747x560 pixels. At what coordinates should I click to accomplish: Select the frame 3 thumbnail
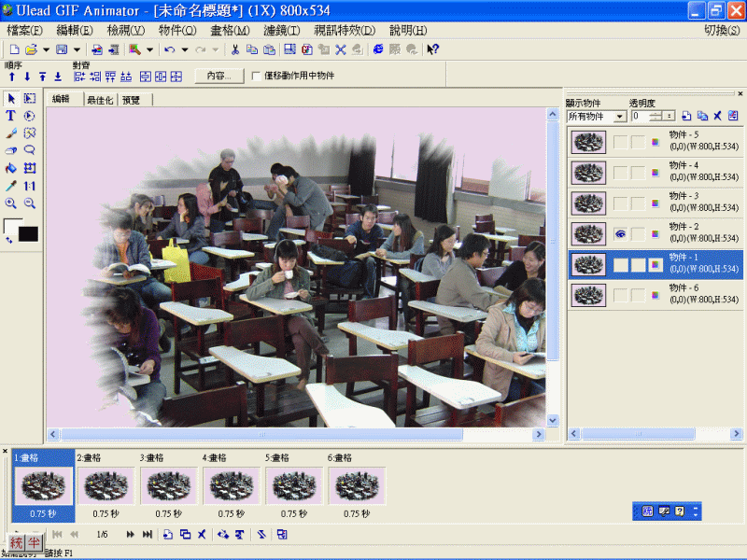coord(168,487)
